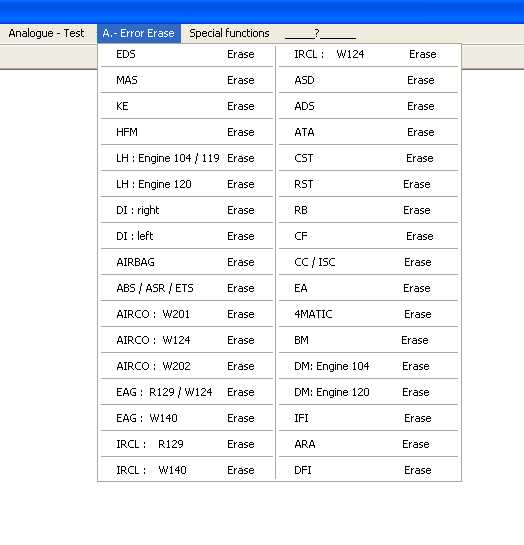Image resolution: width=524 pixels, height=545 pixels.
Task: Select HFM Erase from the list
Action: 187,132
